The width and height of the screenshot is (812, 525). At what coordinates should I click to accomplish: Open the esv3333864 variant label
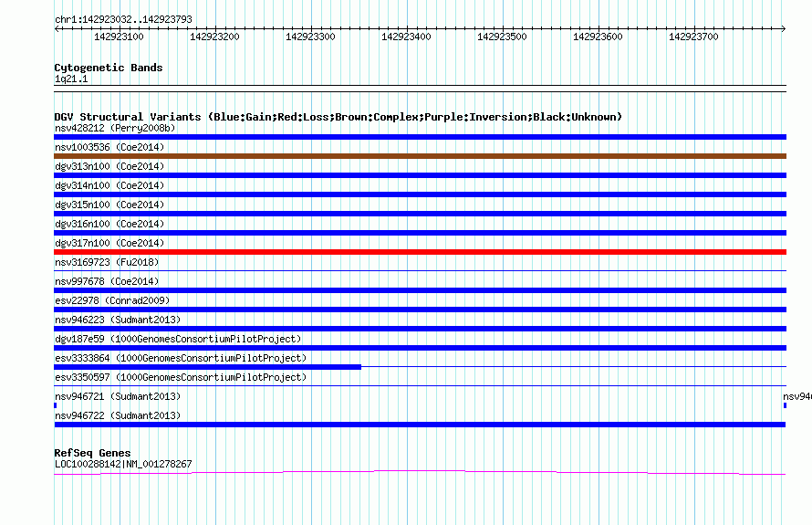pos(181,358)
